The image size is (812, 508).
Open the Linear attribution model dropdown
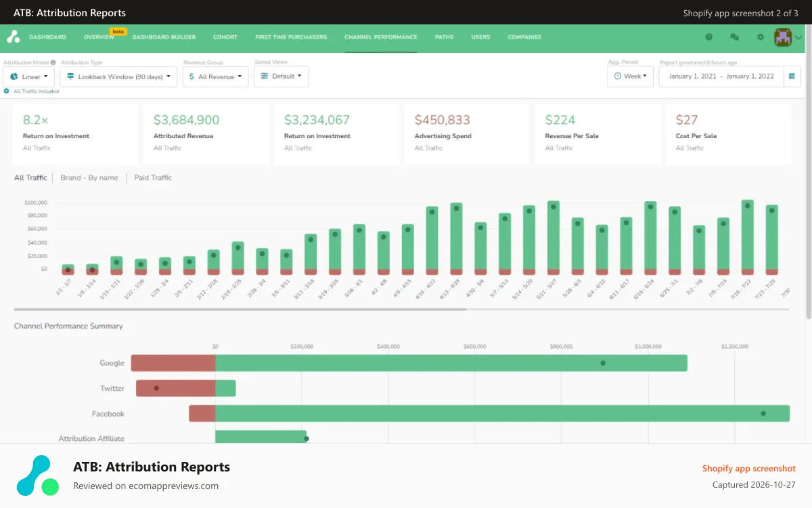coord(29,77)
